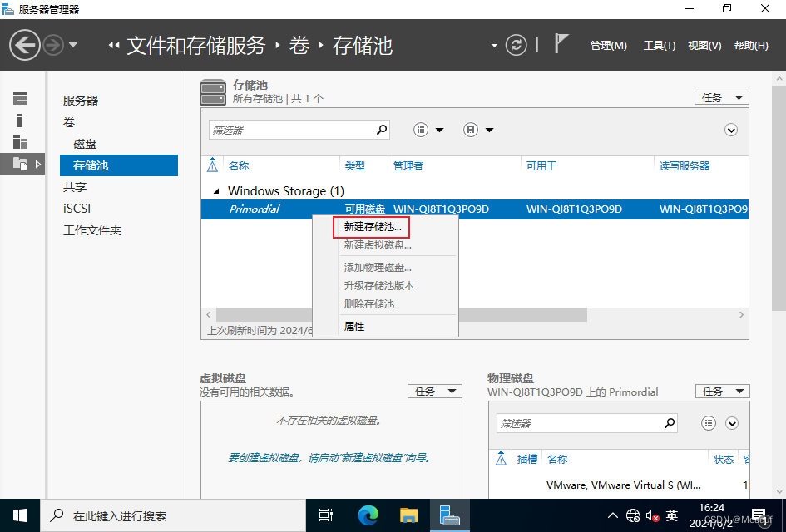
Task: Launch Microsoft Edge from the taskbar
Action: click(x=368, y=515)
